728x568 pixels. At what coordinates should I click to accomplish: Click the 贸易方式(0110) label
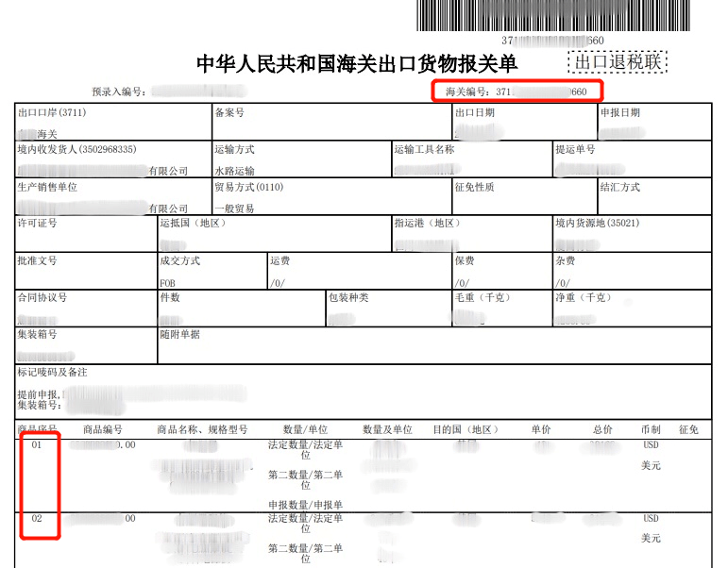249,187
